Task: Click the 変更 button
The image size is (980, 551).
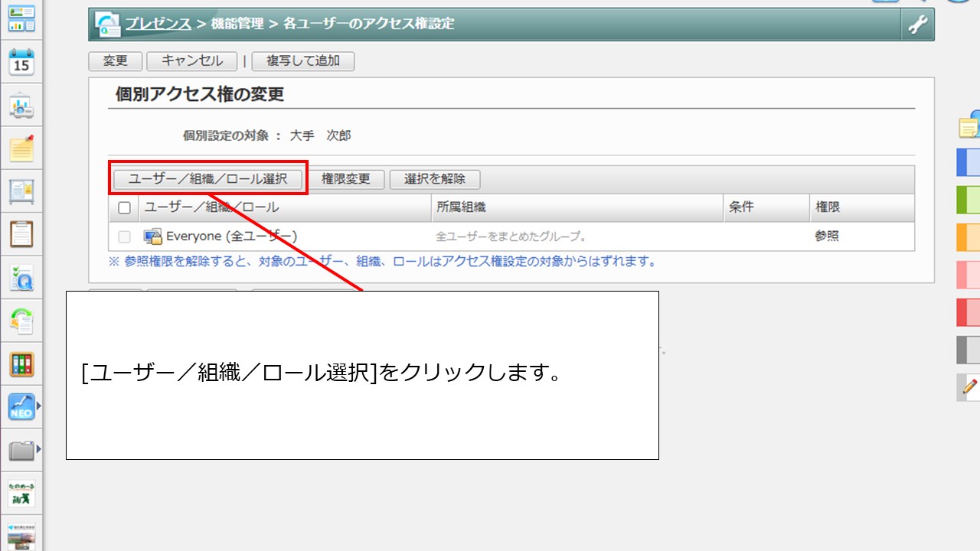Action: click(116, 61)
